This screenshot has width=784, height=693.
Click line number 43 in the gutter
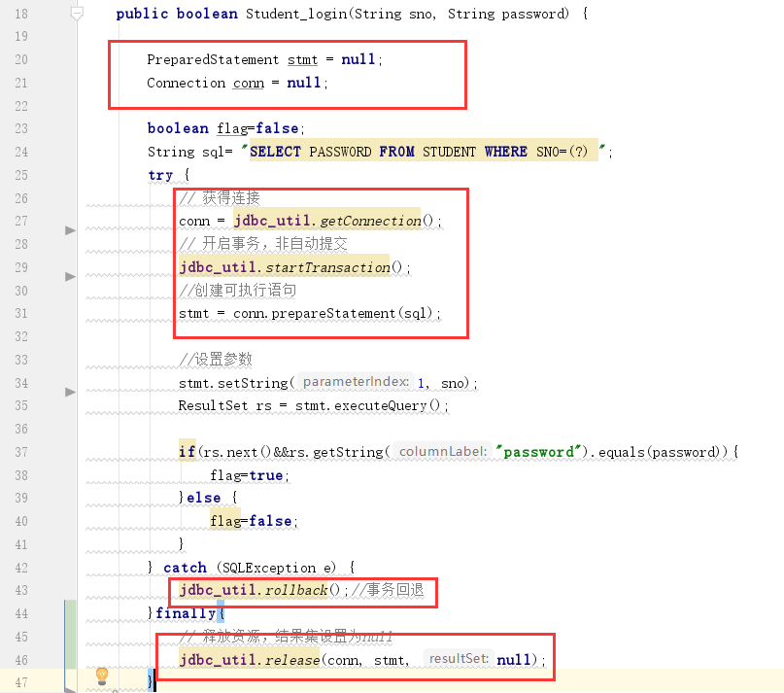pos(21,591)
